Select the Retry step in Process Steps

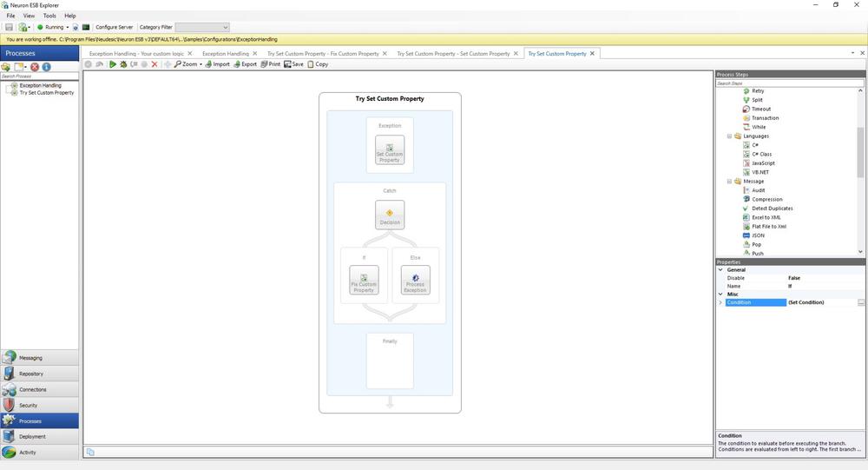754,91
